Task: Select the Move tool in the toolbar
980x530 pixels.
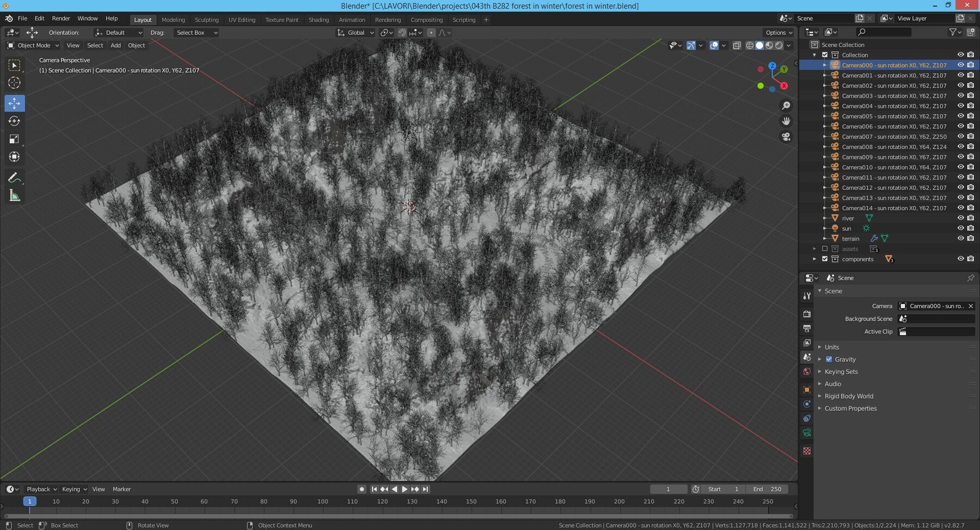Action: [14, 103]
